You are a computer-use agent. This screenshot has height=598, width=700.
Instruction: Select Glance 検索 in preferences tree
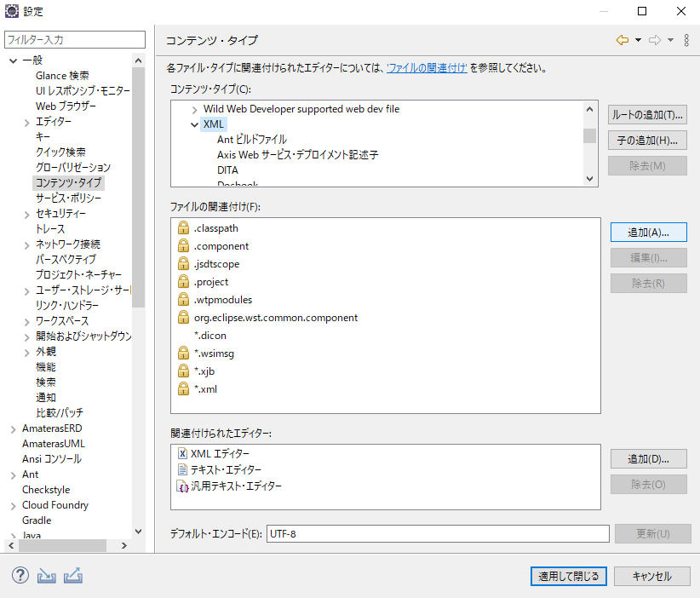62,76
